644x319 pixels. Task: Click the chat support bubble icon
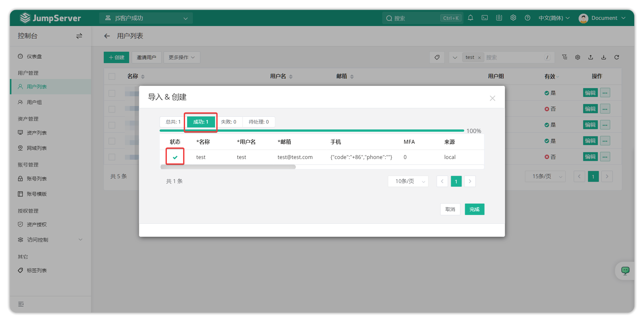(625, 271)
